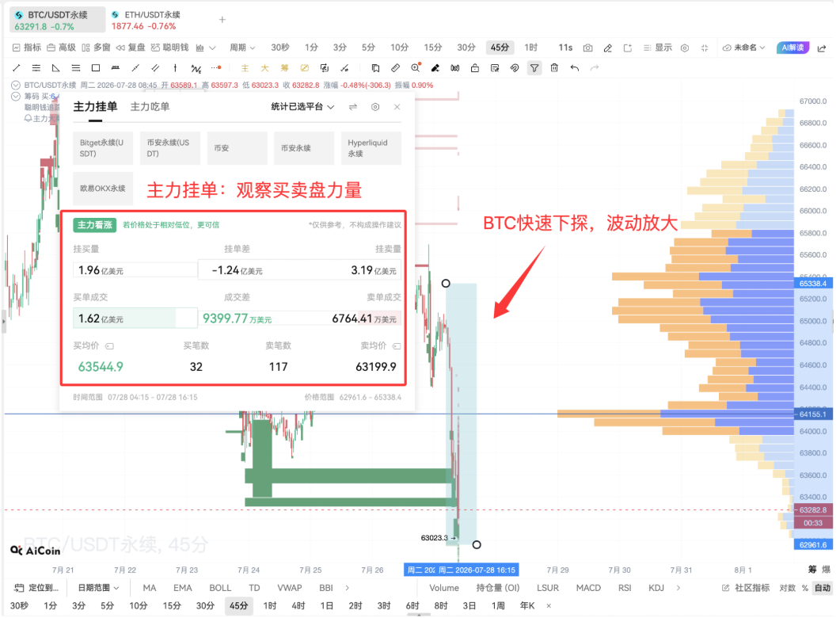The image size is (840, 618).
Task: Toggle Hyperliquid永续 platform filter
Action: pyautogui.click(x=371, y=148)
